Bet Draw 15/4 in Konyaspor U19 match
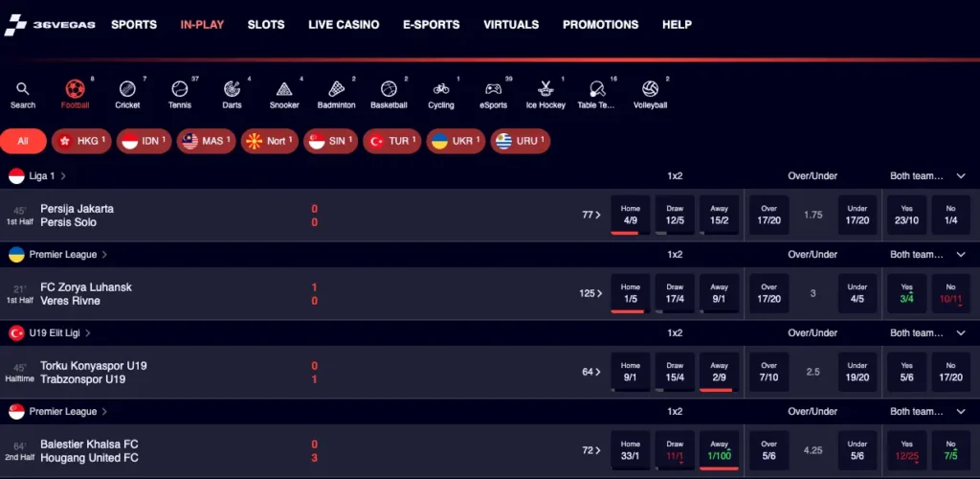Viewport: 980px width, 479px height. [x=675, y=372]
